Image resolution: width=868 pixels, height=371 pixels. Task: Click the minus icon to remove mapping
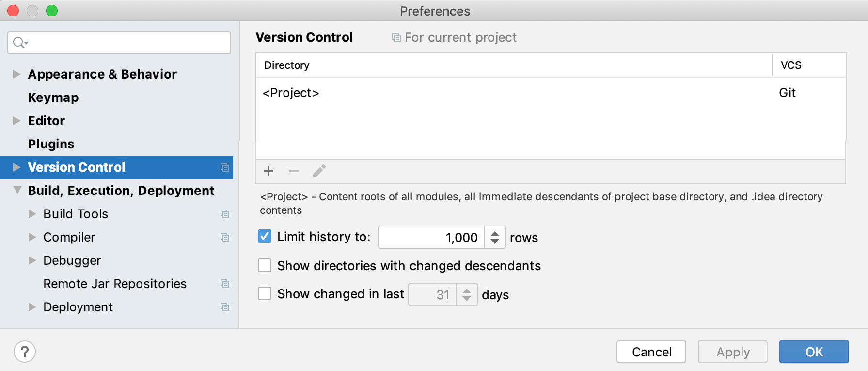point(294,171)
